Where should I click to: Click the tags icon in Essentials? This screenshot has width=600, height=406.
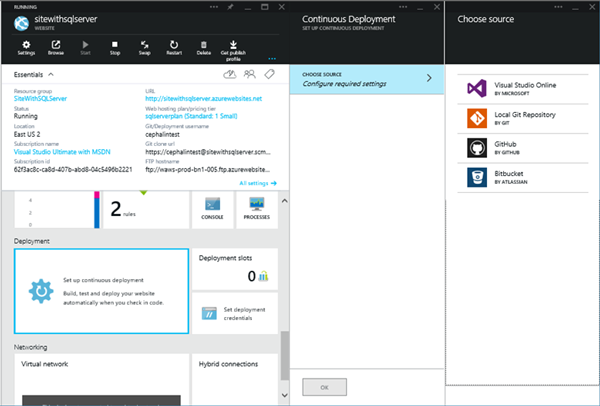(269, 74)
